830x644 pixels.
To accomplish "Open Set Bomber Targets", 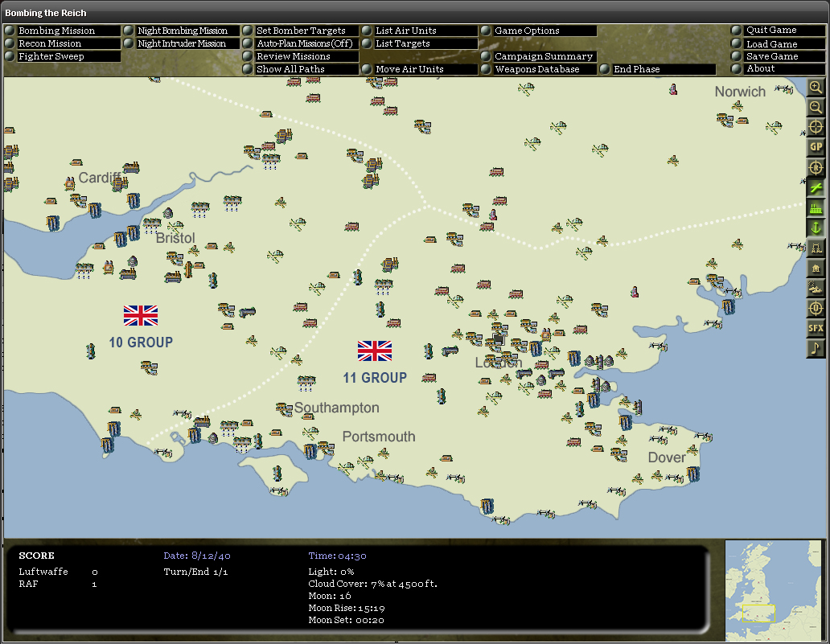I will click(x=301, y=31).
